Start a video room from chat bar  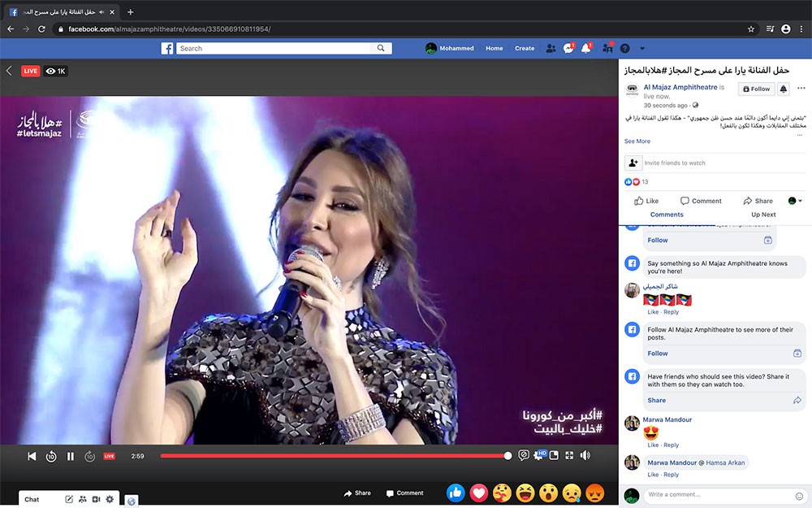point(96,499)
